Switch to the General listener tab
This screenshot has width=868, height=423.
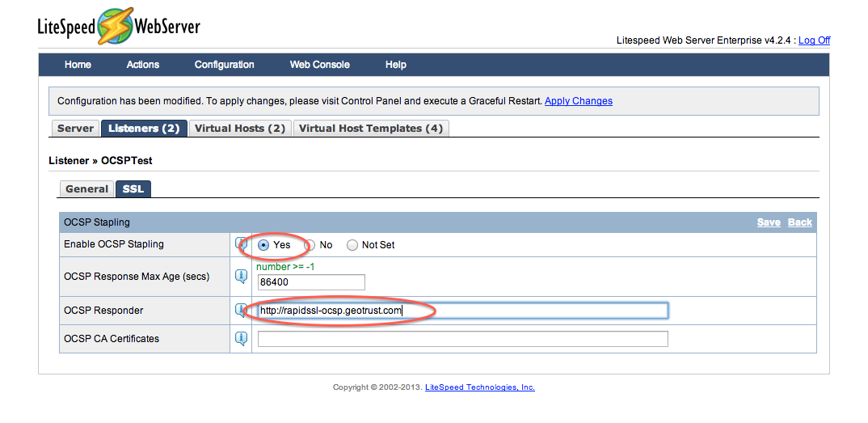click(x=86, y=188)
